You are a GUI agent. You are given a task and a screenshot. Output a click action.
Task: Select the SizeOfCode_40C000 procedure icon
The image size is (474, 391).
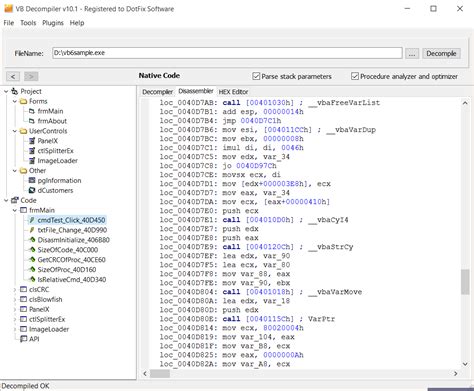click(32, 250)
